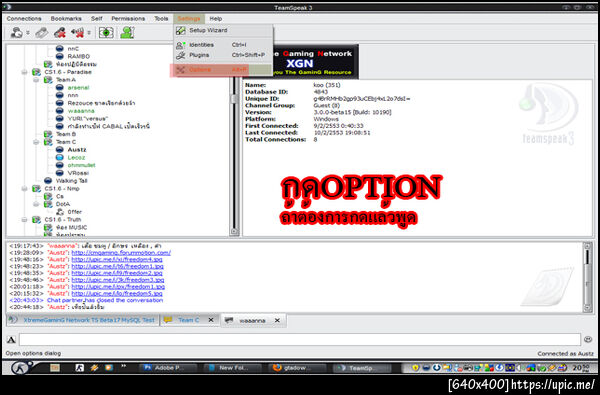This screenshot has width=600, height=395.
Task: Click the green eye subscribe toolbar icon
Action: 106,33
